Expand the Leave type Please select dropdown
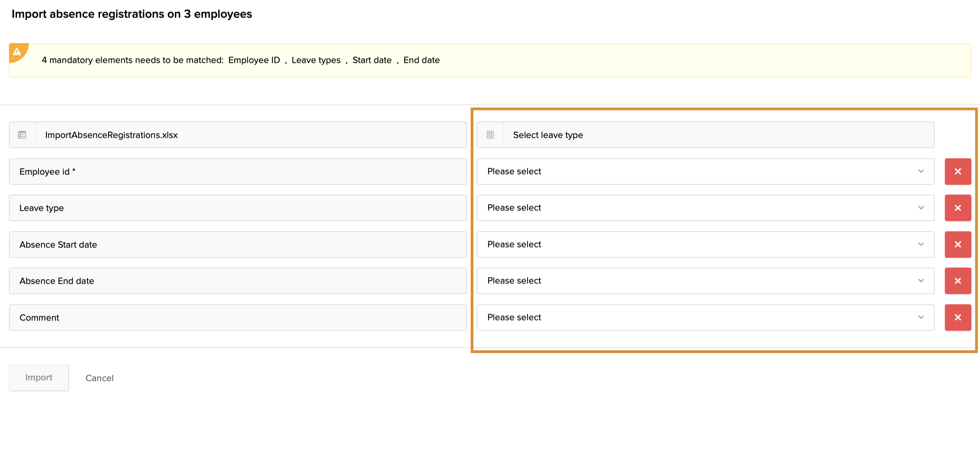980x452 pixels. pyautogui.click(x=705, y=208)
